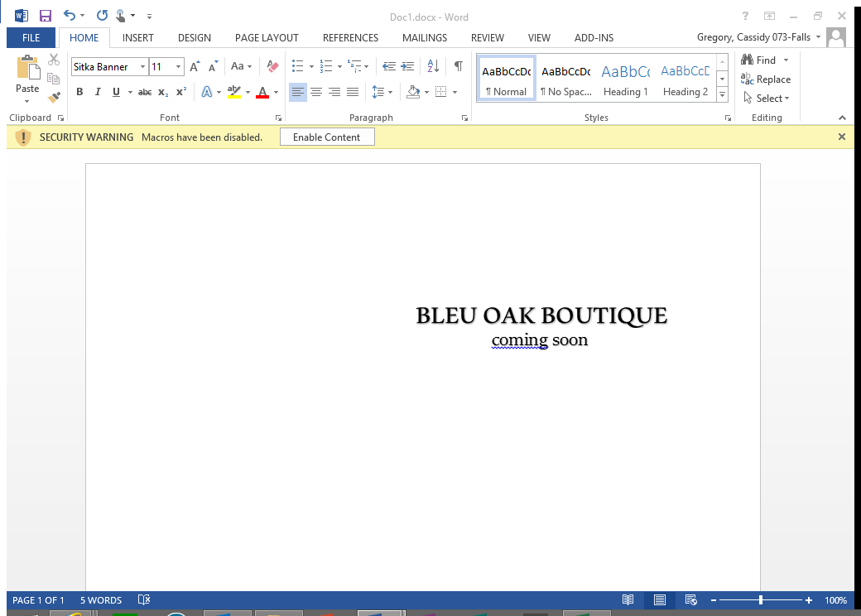Viewport: 861px width, 616px height.
Task: Click the Save icon in the quick access toolbar
Action: click(x=46, y=16)
